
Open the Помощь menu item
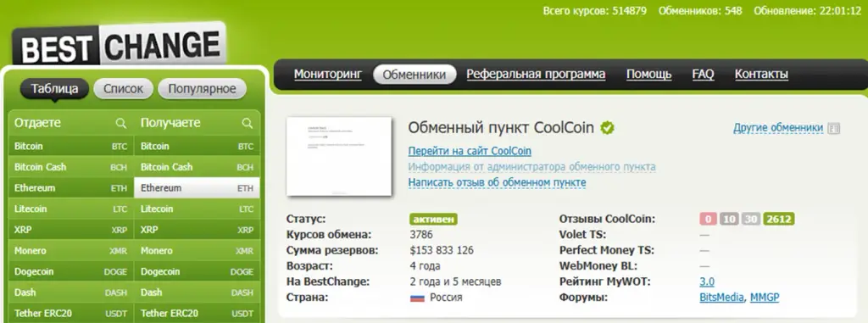(x=648, y=75)
